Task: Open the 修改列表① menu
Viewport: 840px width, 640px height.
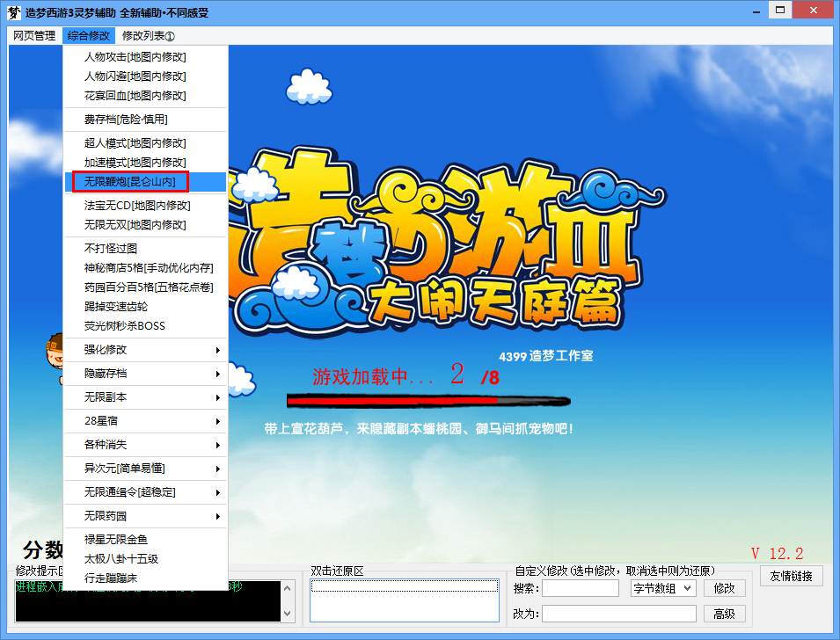Action: click(149, 36)
